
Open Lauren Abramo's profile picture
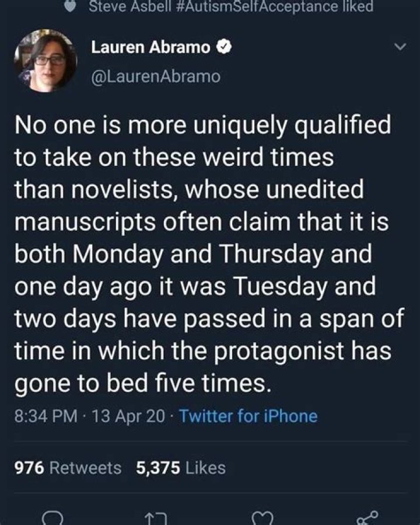coord(45,59)
